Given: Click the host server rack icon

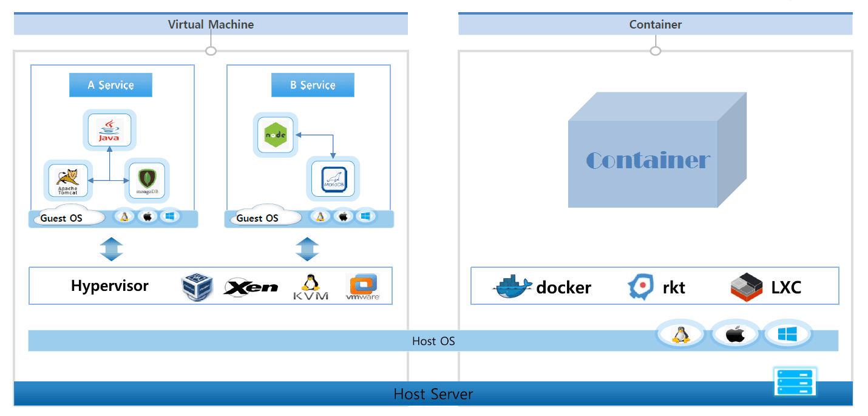Looking at the screenshot, I should pos(795,381).
